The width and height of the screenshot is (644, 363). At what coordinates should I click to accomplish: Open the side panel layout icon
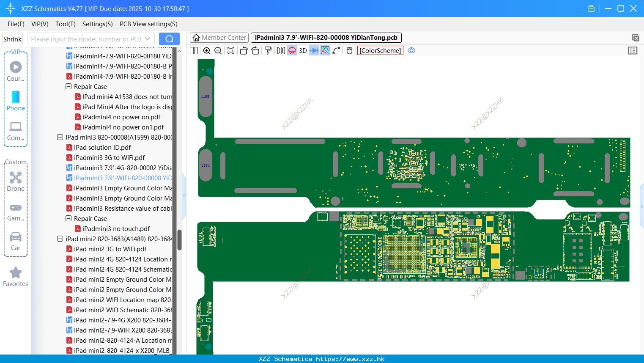click(633, 51)
